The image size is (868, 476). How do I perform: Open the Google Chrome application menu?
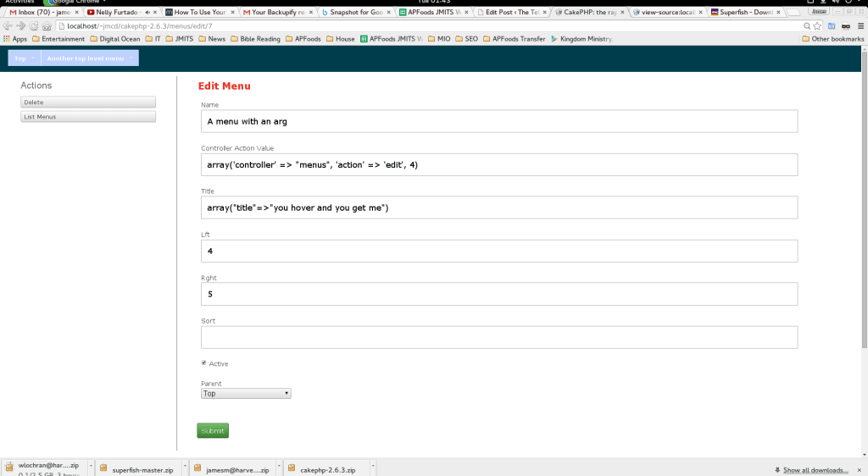tap(75, 2)
